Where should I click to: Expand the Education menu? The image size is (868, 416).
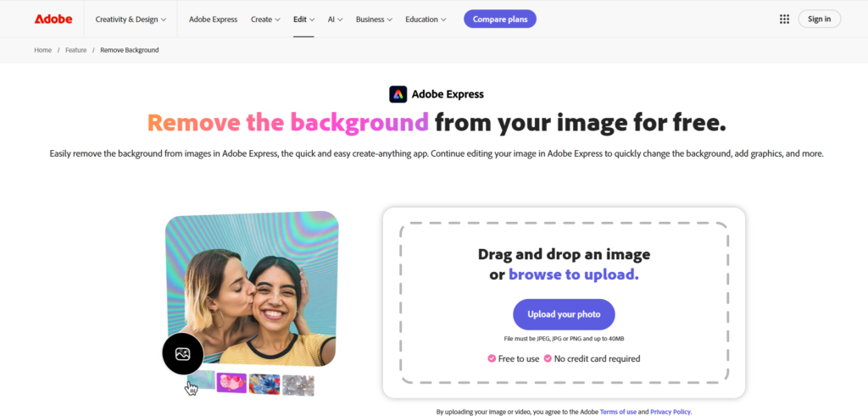426,19
